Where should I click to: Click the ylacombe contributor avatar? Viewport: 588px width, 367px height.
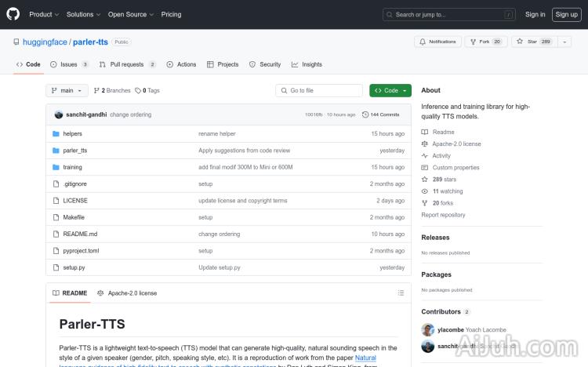pos(427,329)
